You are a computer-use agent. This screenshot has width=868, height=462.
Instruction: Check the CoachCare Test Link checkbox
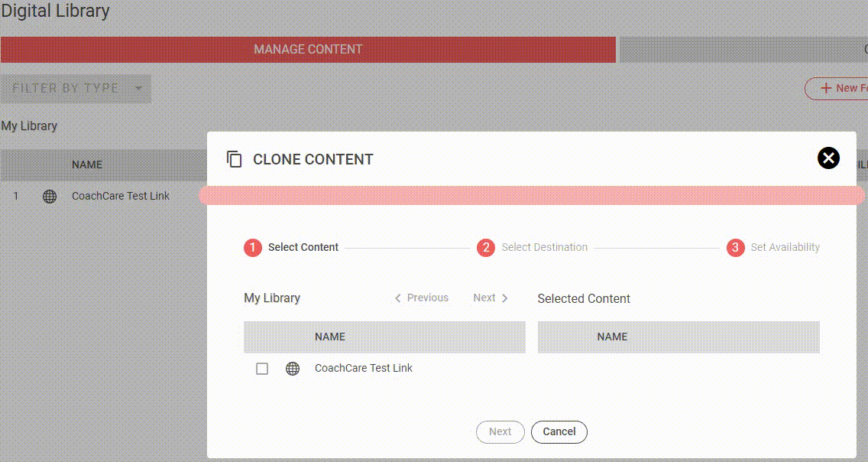[262, 369]
